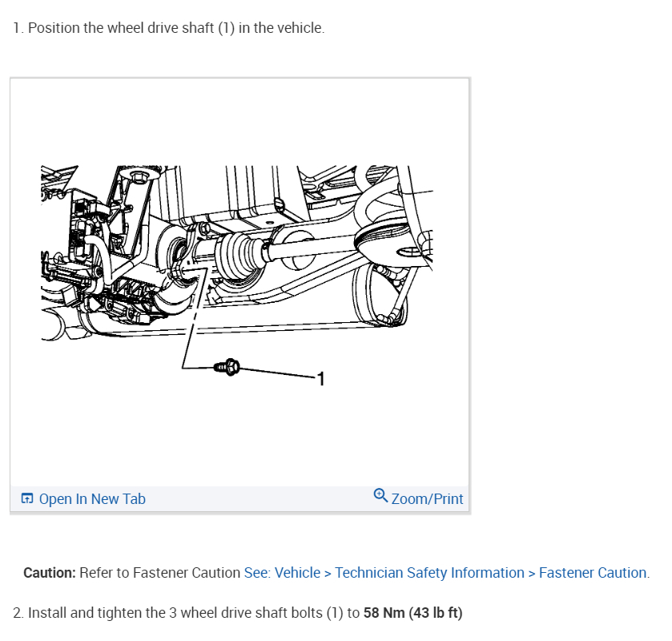Open the diagram via Open In New Tab text
Screen dimensions: 672x641
(92, 498)
